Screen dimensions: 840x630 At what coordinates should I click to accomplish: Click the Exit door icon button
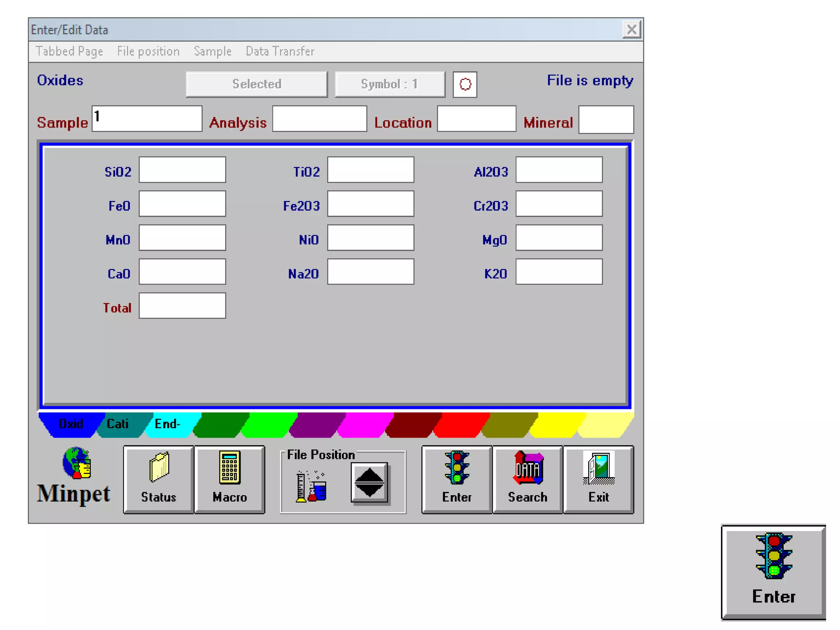click(598, 479)
